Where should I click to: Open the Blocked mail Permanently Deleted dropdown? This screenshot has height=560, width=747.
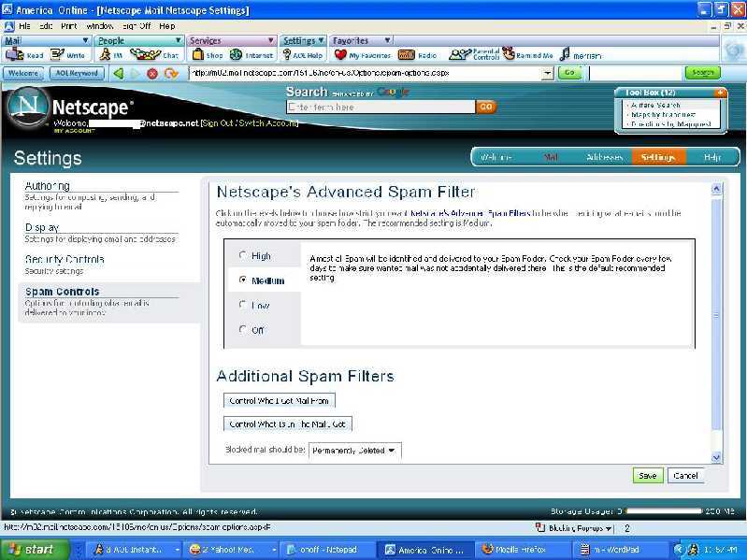click(355, 451)
